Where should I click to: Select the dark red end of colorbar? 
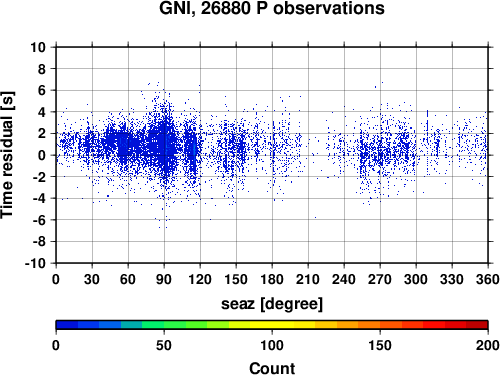click(477, 325)
